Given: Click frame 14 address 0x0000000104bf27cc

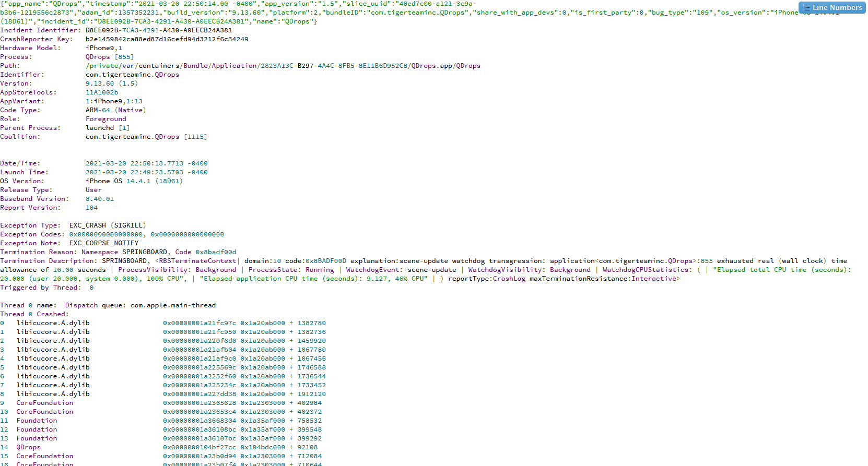Looking at the screenshot, I should (x=200, y=447).
